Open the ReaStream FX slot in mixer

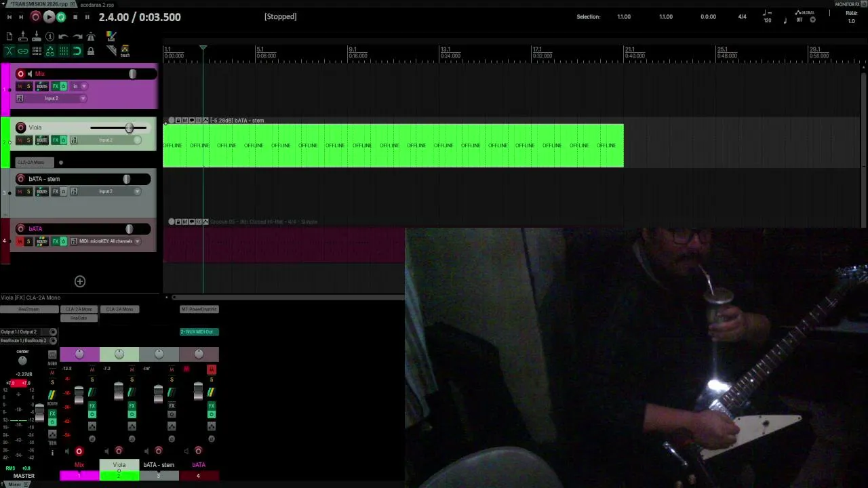[x=28, y=309]
